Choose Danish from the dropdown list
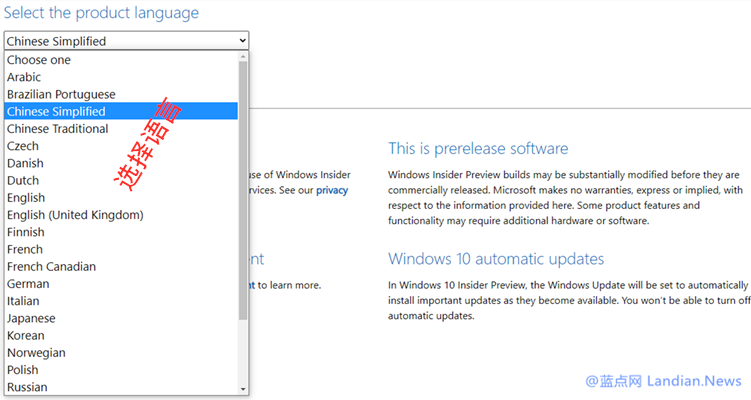This screenshot has height=400, width=751. (x=121, y=163)
